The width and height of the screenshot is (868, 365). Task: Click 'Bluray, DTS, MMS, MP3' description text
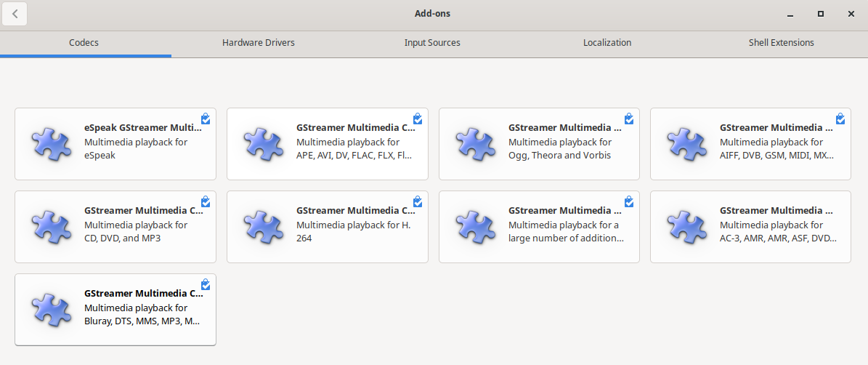coord(142,321)
